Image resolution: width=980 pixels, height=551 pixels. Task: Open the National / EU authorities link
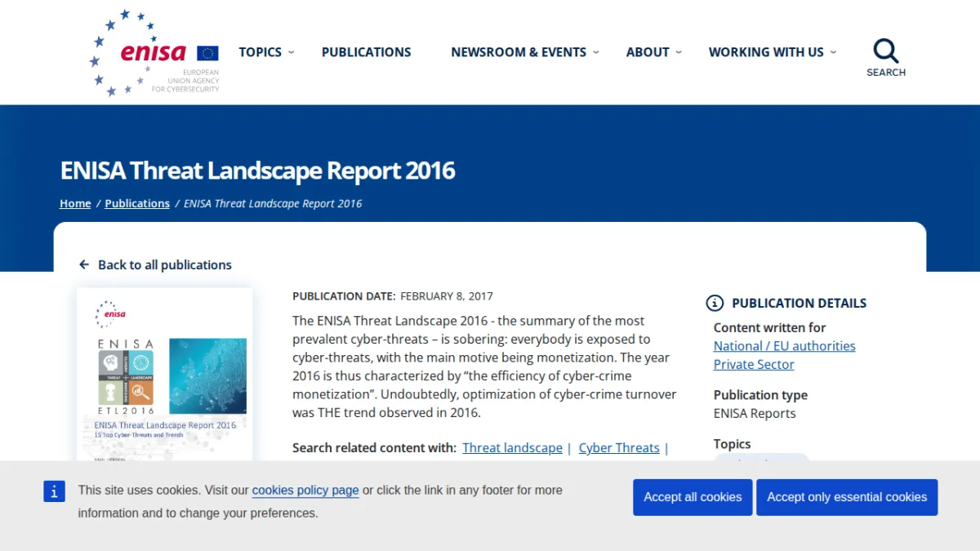tap(785, 346)
